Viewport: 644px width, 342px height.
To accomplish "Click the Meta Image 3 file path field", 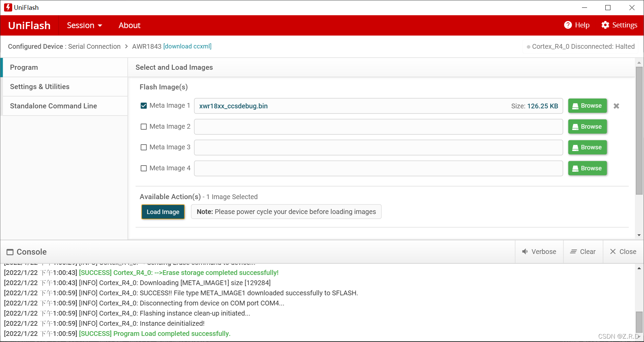I will pyautogui.click(x=378, y=147).
